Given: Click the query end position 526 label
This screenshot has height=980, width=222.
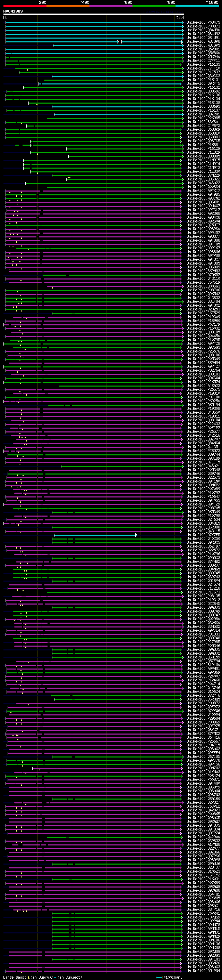Looking at the screenshot, I should click(x=179, y=17).
